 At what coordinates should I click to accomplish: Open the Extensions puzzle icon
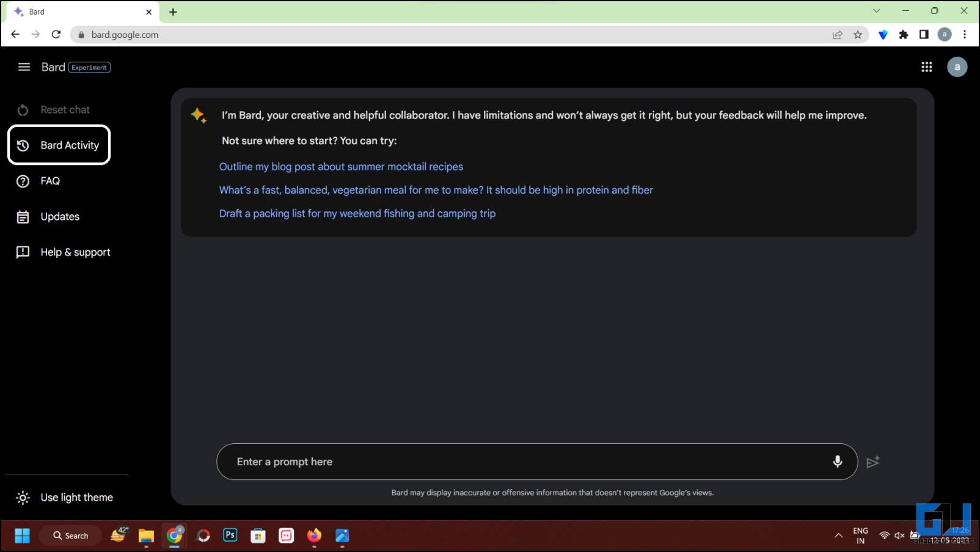point(904,35)
